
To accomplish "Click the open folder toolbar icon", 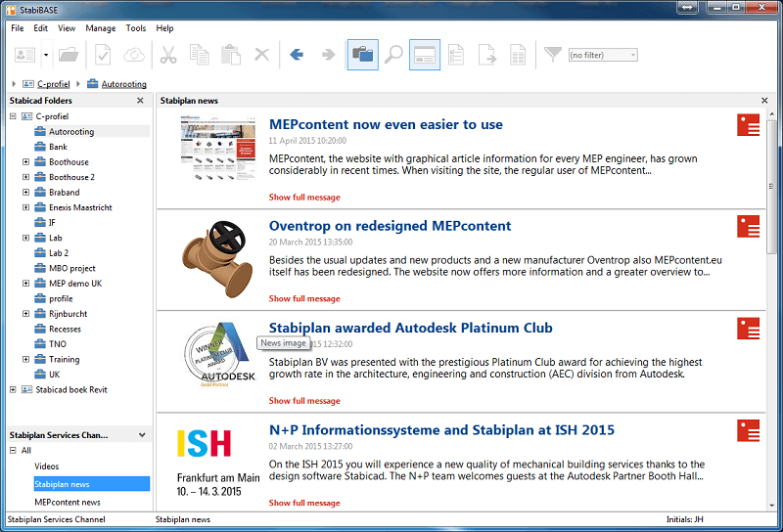I will click(69, 55).
